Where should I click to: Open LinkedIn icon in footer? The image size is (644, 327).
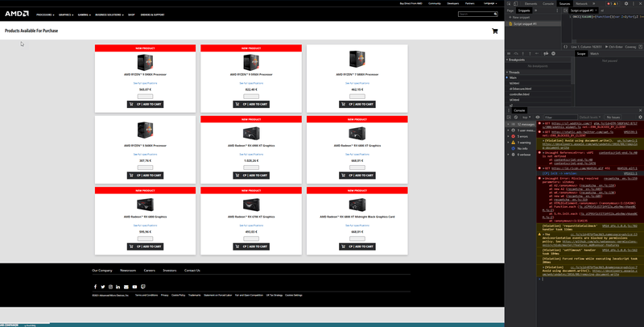click(x=118, y=287)
